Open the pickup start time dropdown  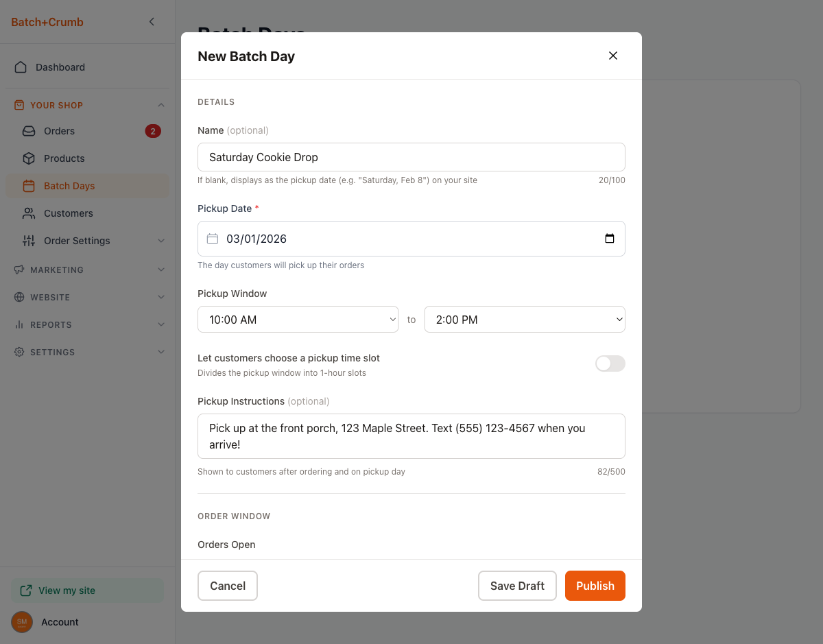click(x=298, y=320)
